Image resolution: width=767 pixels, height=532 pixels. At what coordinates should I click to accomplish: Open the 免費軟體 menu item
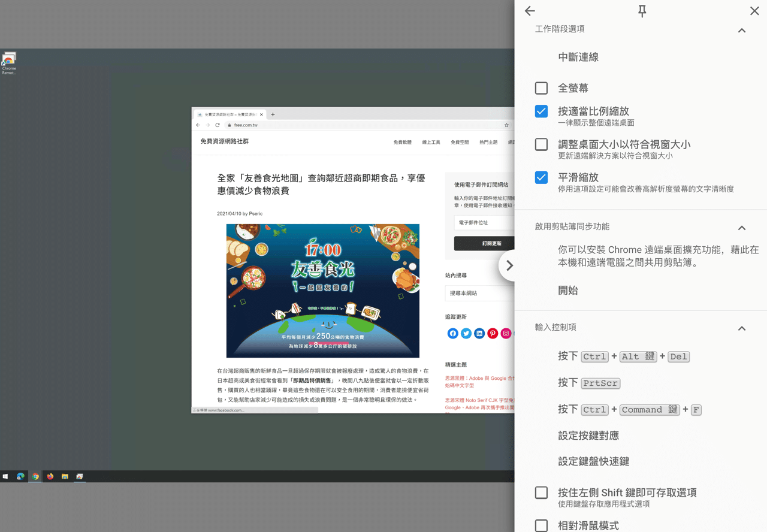(402, 143)
